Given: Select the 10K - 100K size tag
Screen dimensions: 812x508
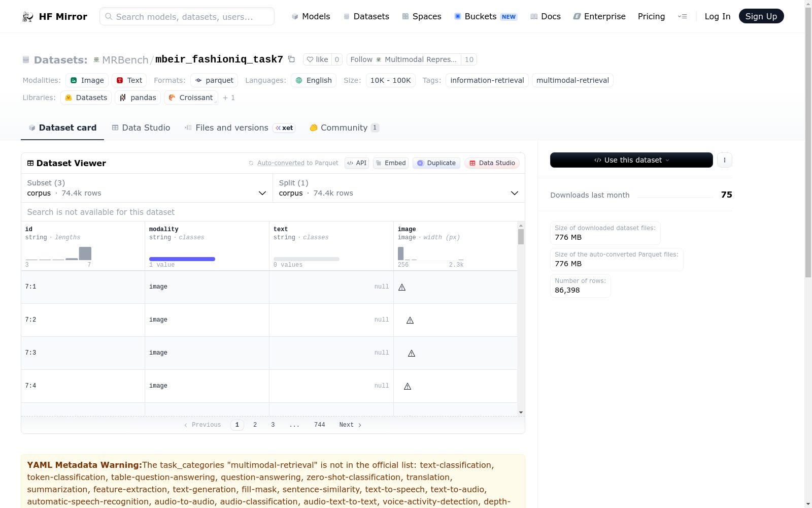Looking at the screenshot, I should click(391, 80).
